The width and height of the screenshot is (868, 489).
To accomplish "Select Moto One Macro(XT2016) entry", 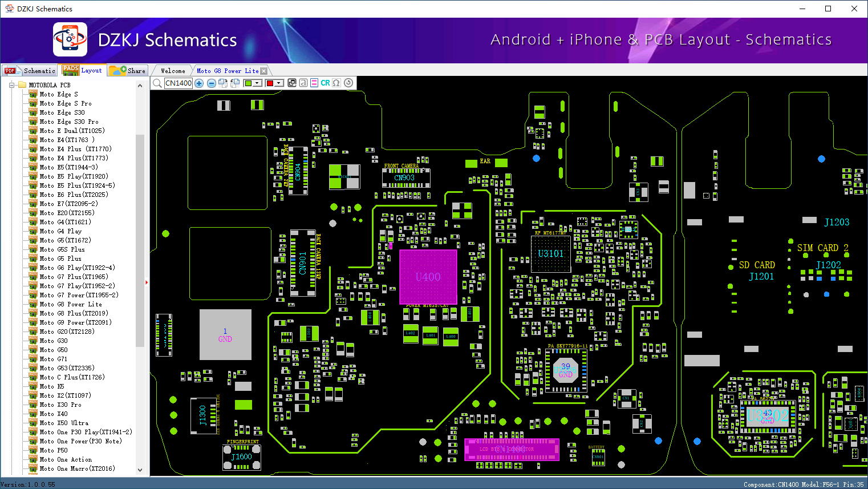I will pyautogui.click(x=77, y=468).
